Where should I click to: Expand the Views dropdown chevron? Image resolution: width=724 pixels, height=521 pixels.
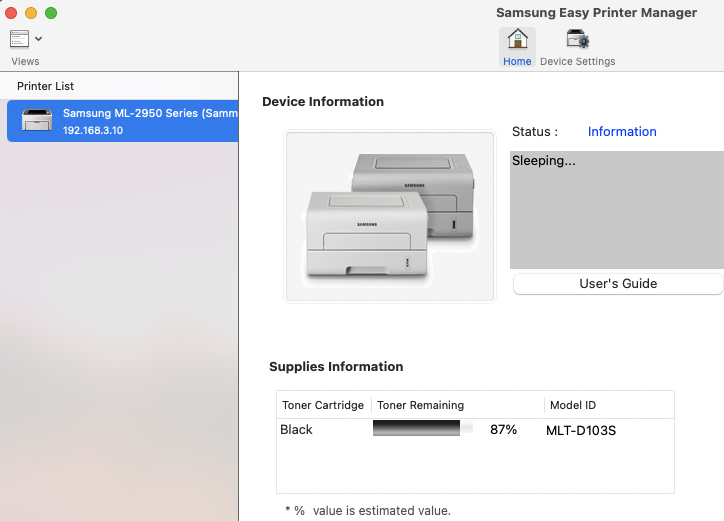pyautogui.click(x=39, y=39)
